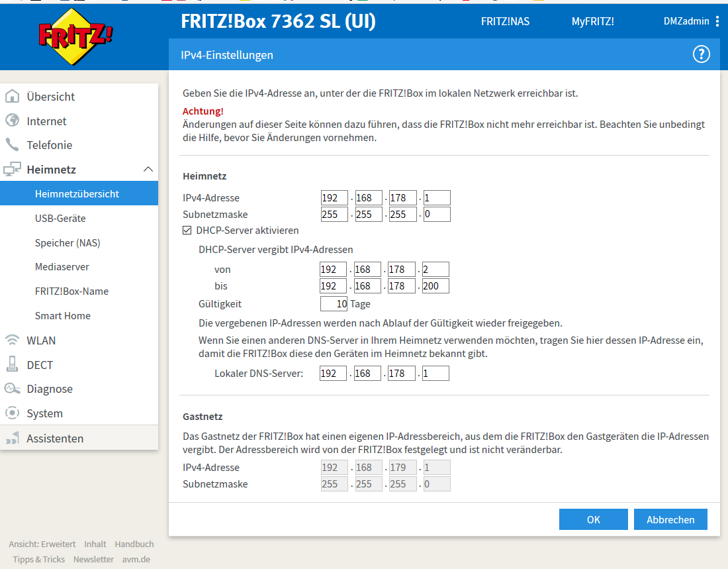Select FRITZ!Box-Name submenu item
Screen dimensions: 728x569
[x=71, y=291]
